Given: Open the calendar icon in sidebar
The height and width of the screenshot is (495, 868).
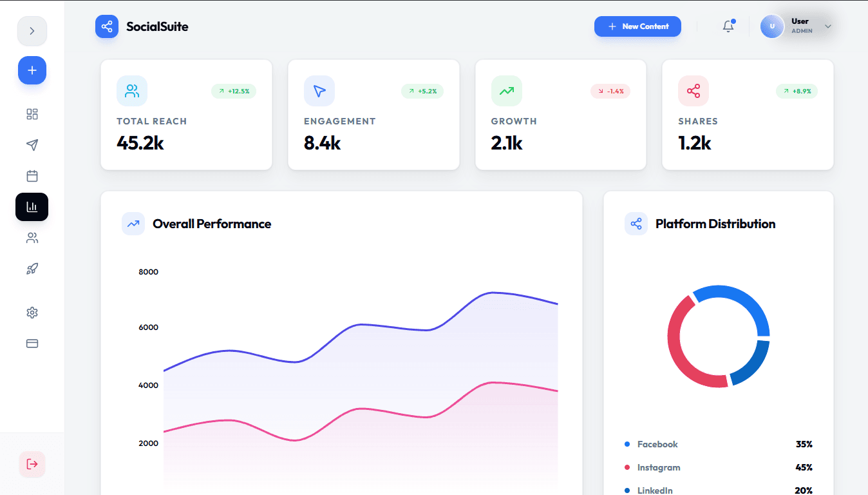Looking at the screenshot, I should click(x=32, y=176).
